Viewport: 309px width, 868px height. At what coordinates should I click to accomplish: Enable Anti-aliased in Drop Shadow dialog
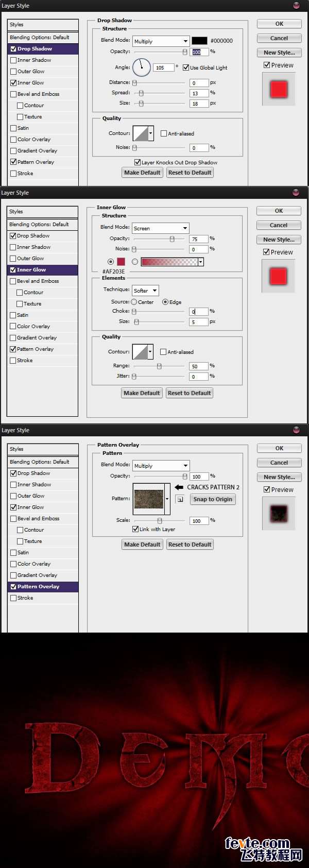[164, 133]
